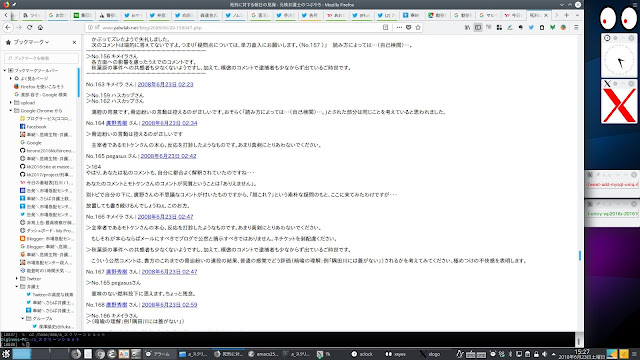
Task: Open page actions three-dots menu
Action: tap(399, 27)
